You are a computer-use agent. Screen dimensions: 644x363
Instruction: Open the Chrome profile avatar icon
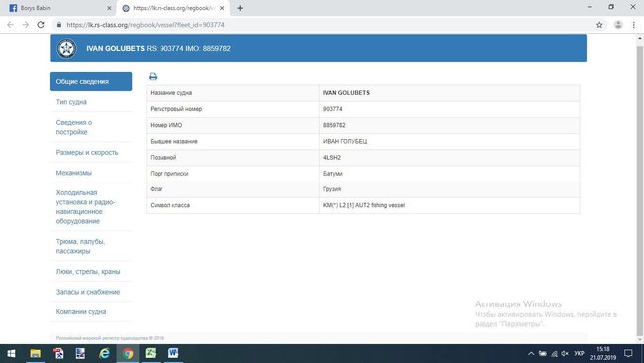point(618,25)
